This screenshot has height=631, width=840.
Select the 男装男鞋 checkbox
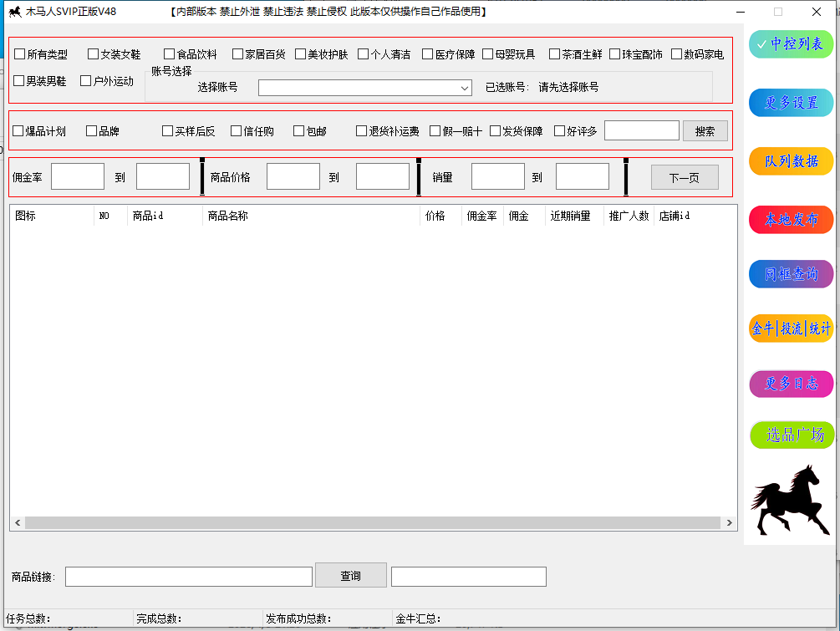[18, 81]
